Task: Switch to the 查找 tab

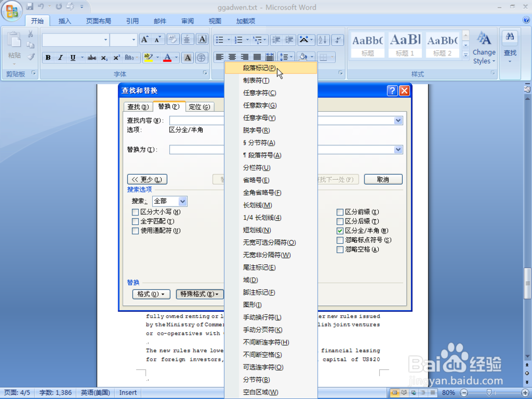Action: [x=138, y=106]
